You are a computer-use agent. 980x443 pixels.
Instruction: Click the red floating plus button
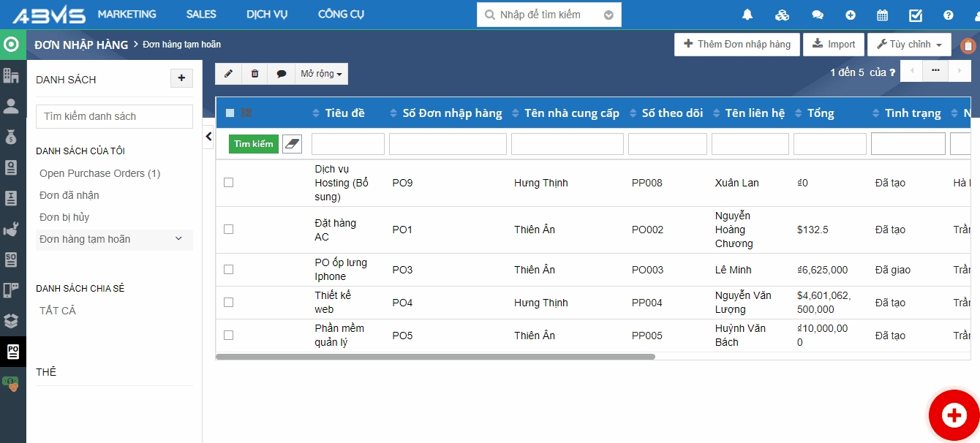[x=954, y=415]
